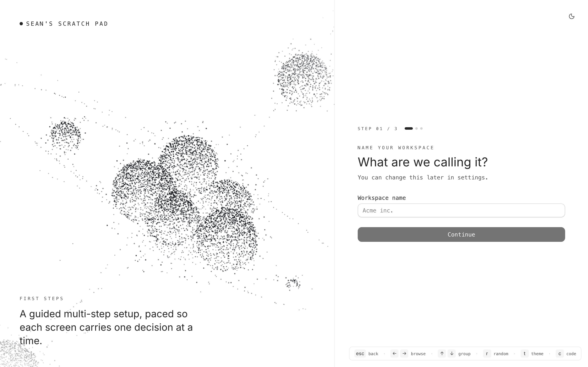Toggle dark mode with the moon icon
Viewport: 588px width, 367px height.
(x=571, y=16)
